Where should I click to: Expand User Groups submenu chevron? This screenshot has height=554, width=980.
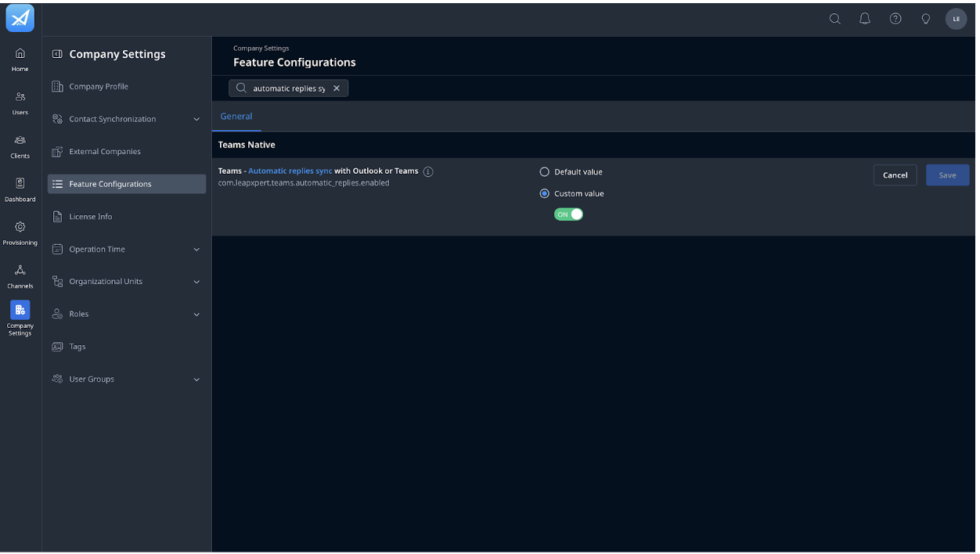[x=196, y=380]
